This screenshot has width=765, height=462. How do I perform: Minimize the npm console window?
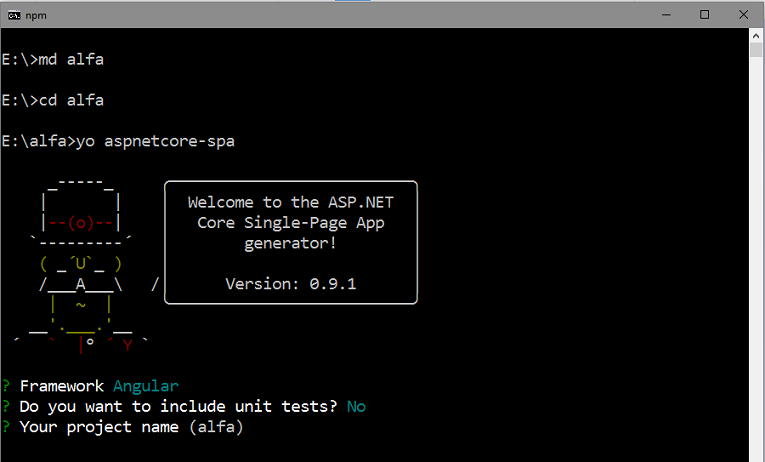pyautogui.click(x=666, y=15)
